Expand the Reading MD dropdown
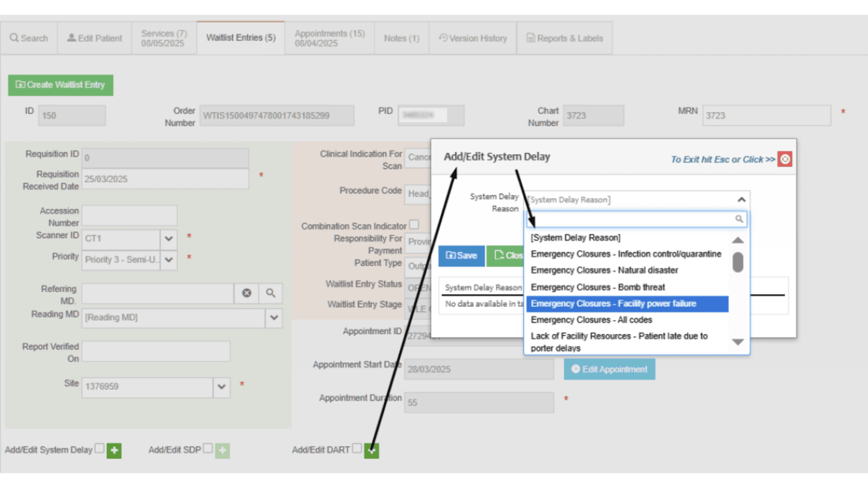Screen dimensions: 868x488 click(x=274, y=318)
